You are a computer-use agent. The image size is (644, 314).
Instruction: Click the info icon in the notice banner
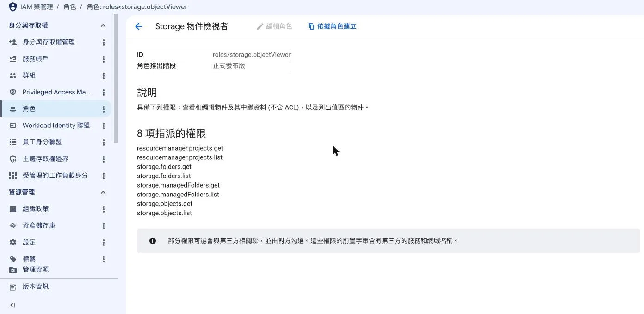[x=153, y=241]
